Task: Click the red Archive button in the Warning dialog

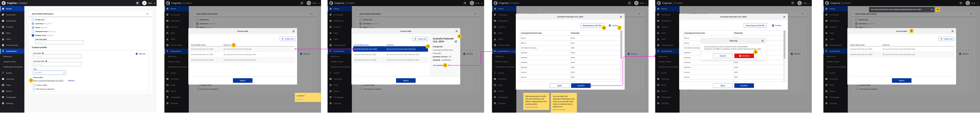Action: click(x=744, y=56)
